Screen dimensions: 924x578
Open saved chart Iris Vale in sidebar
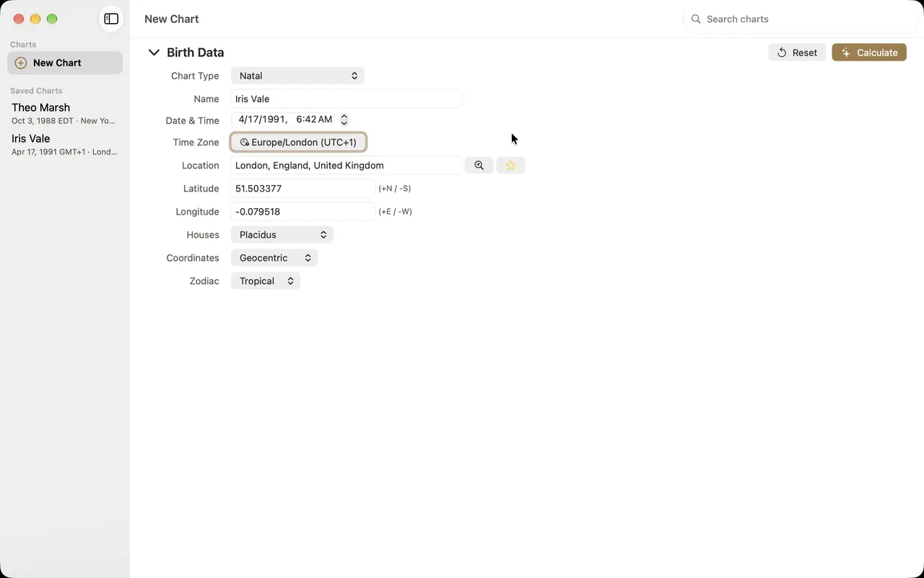click(65, 144)
